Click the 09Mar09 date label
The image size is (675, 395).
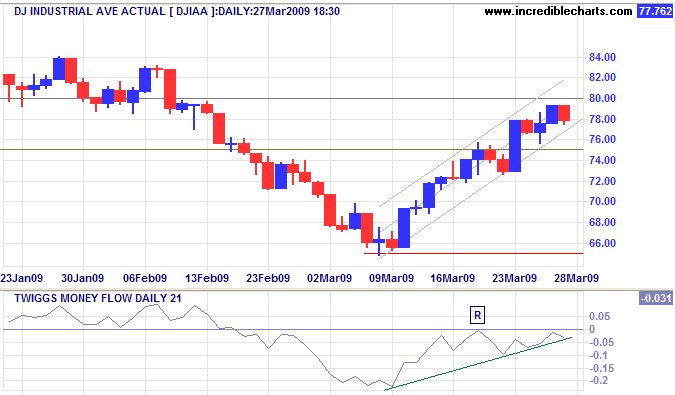coord(391,278)
